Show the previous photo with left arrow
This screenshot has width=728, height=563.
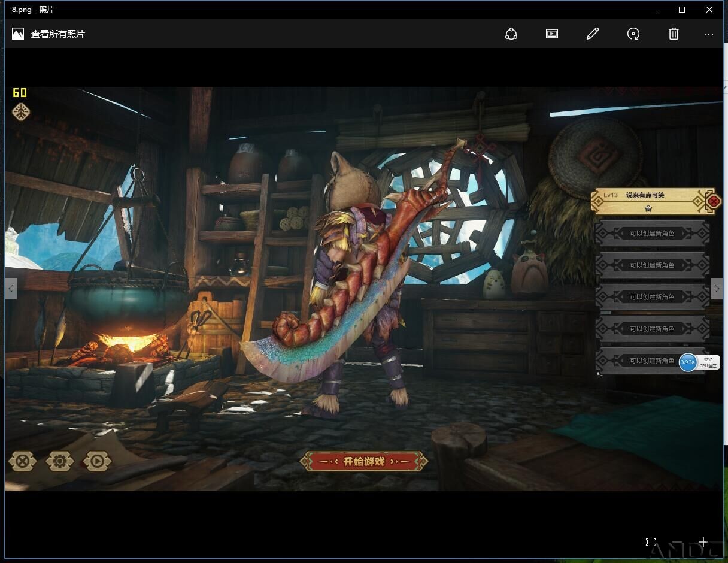(11, 289)
